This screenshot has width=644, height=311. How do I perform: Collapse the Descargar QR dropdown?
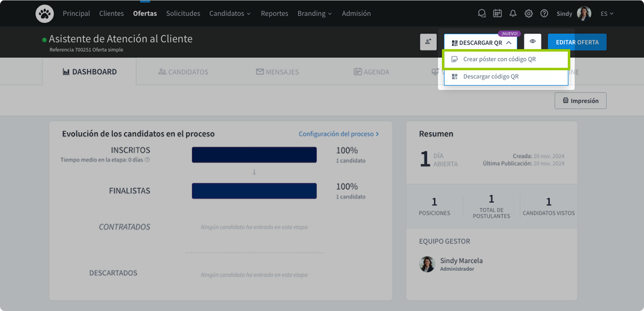(x=481, y=43)
